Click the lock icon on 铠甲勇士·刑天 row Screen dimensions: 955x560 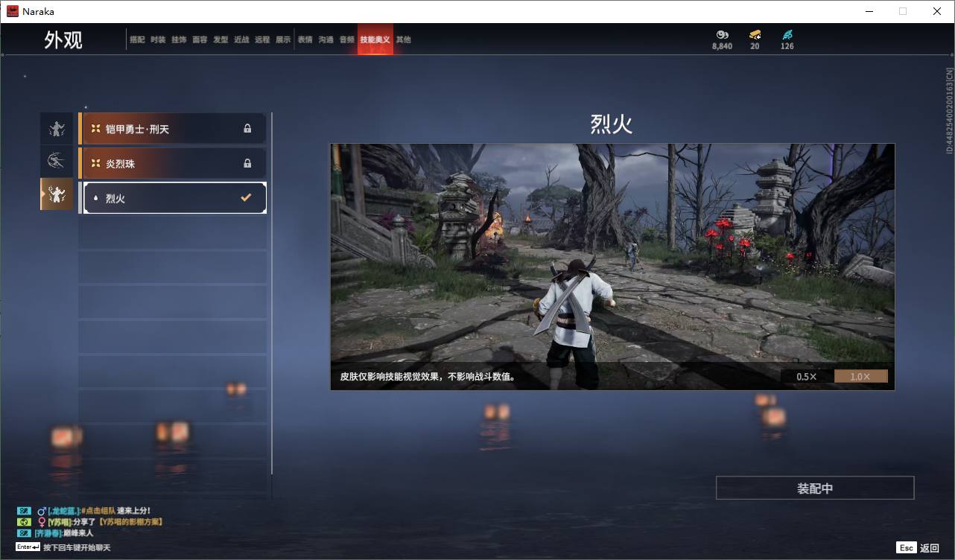[247, 129]
